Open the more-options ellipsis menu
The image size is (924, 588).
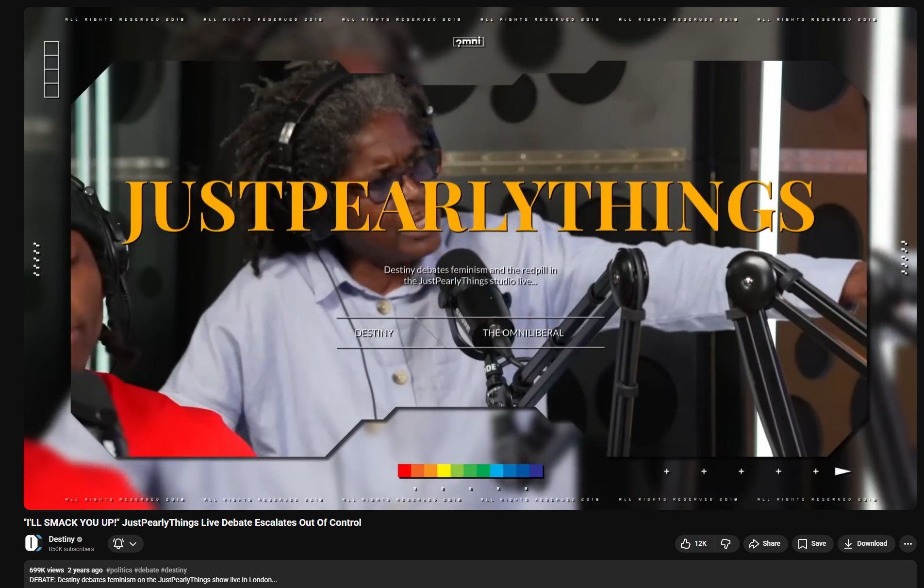click(908, 543)
